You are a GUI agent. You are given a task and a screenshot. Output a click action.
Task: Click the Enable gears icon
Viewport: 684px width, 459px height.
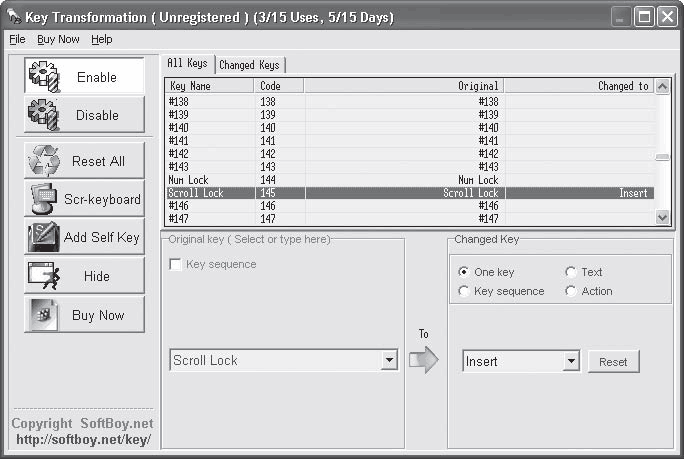(44, 77)
